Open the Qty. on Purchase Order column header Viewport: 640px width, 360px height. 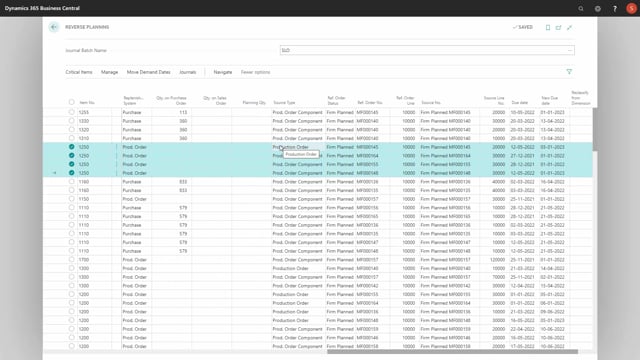click(x=171, y=100)
